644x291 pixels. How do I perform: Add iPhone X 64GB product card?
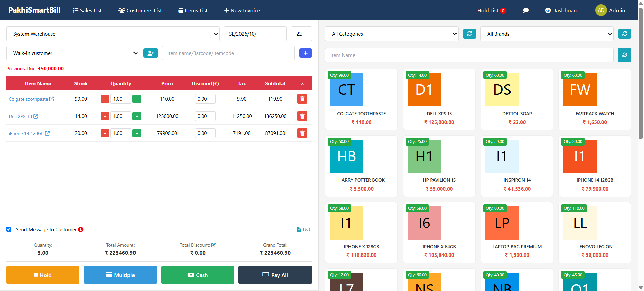[x=439, y=233]
